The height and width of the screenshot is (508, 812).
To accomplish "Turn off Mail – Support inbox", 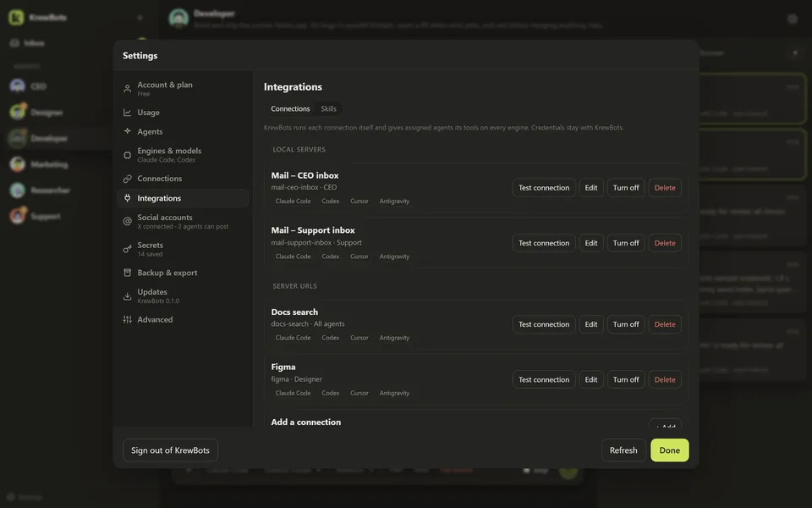I will (x=626, y=243).
